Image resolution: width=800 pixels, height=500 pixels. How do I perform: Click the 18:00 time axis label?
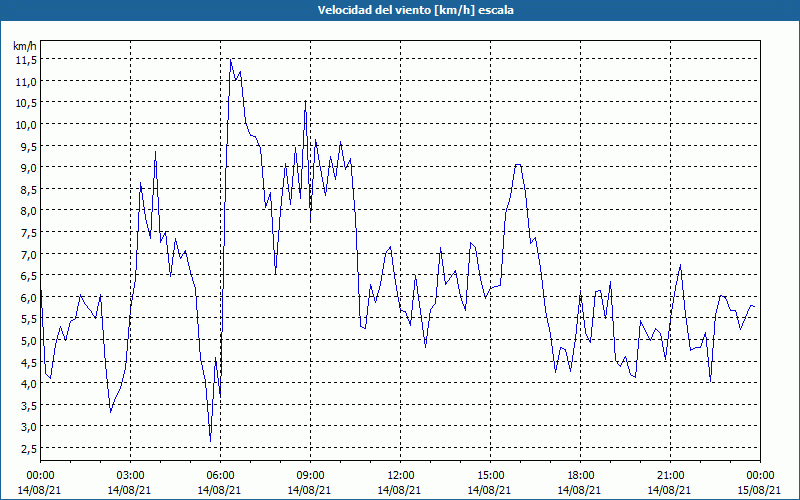(580, 476)
